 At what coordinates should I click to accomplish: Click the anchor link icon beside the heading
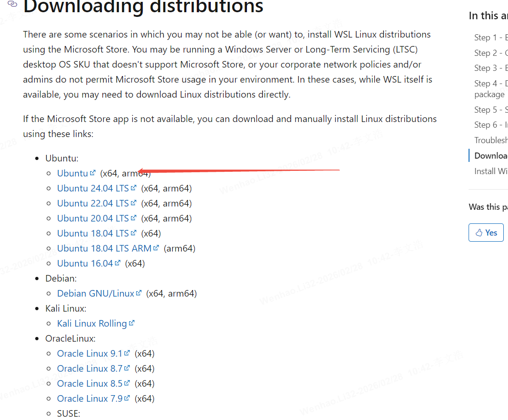tap(12, 4)
